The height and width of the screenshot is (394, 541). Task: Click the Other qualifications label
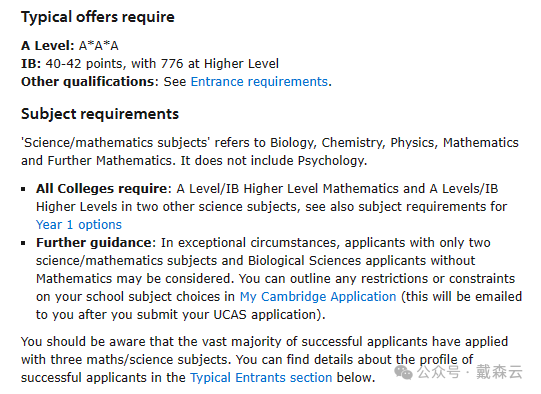coord(89,82)
